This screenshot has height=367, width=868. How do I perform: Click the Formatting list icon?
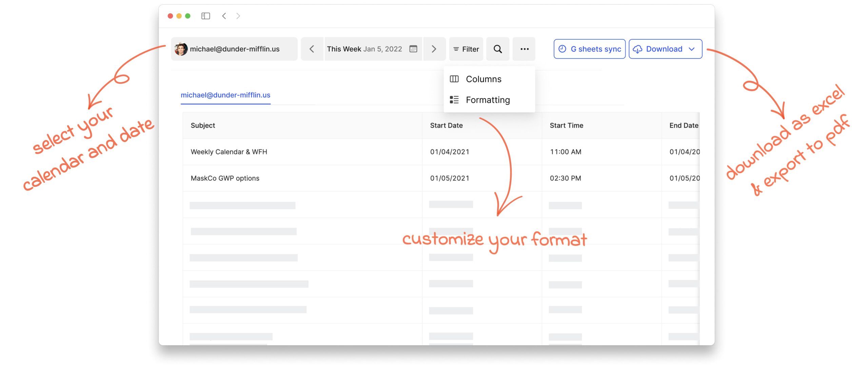click(454, 100)
